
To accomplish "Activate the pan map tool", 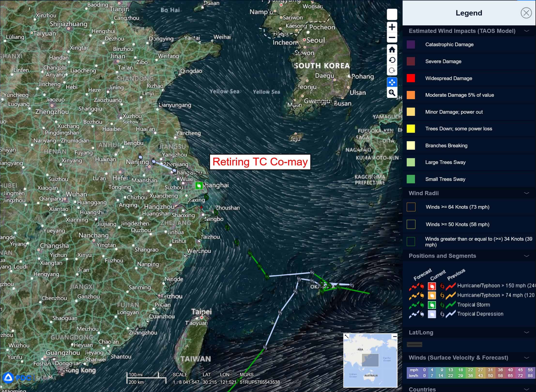I will tap(392, 82).
